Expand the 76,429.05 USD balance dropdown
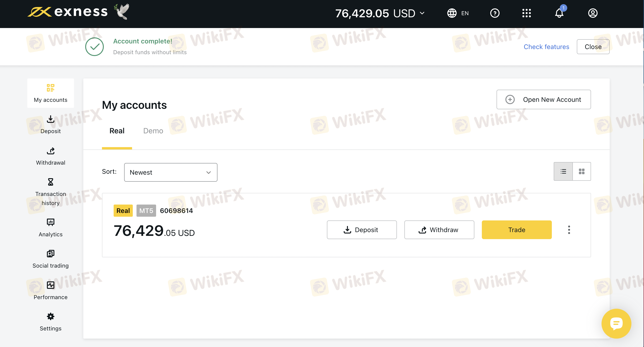 [x=380, y=13]
